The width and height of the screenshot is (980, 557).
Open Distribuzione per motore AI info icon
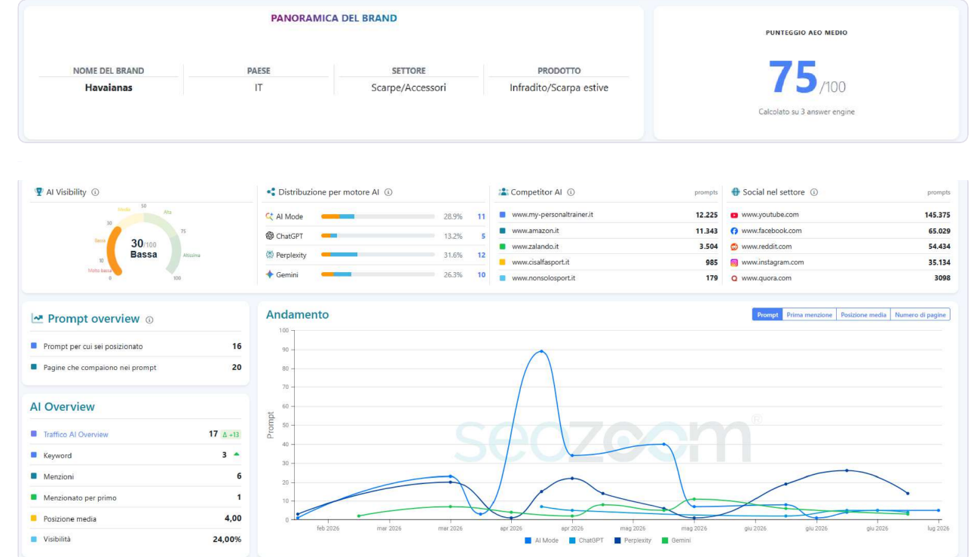[x=388, y=192]
